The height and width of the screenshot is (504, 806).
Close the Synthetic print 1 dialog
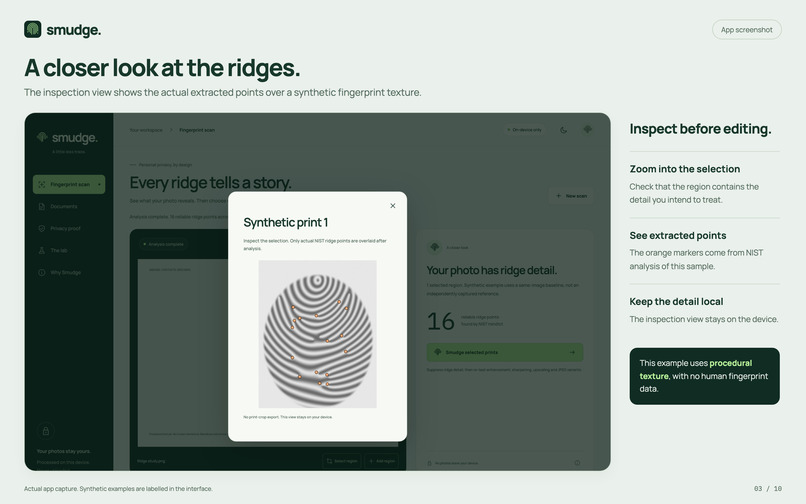393,206
